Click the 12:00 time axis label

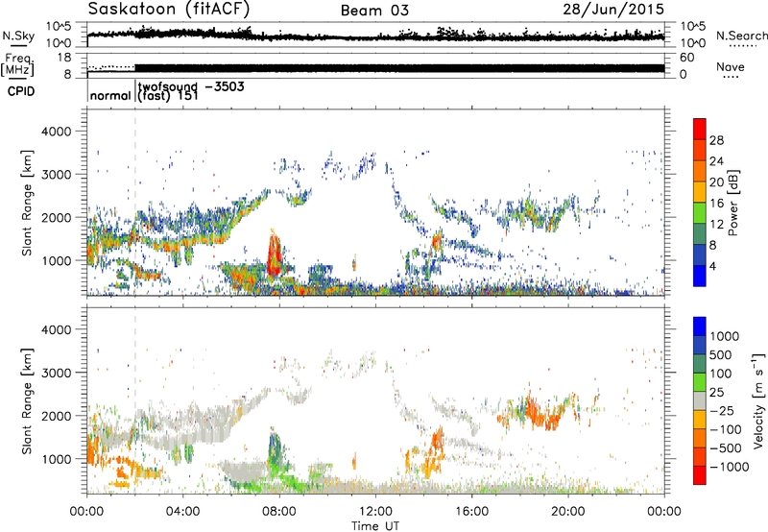[x=375, y=511]
